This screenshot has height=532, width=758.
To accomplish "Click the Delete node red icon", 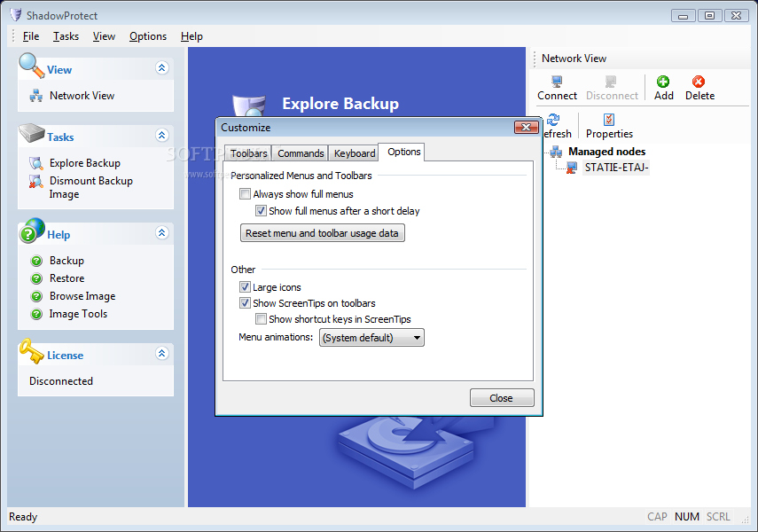I will [x=698, y=82].
